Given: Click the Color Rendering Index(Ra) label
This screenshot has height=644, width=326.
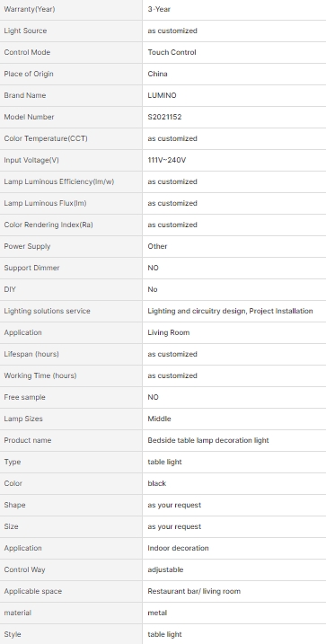Looking at the screenshot, I should [48, 225].
